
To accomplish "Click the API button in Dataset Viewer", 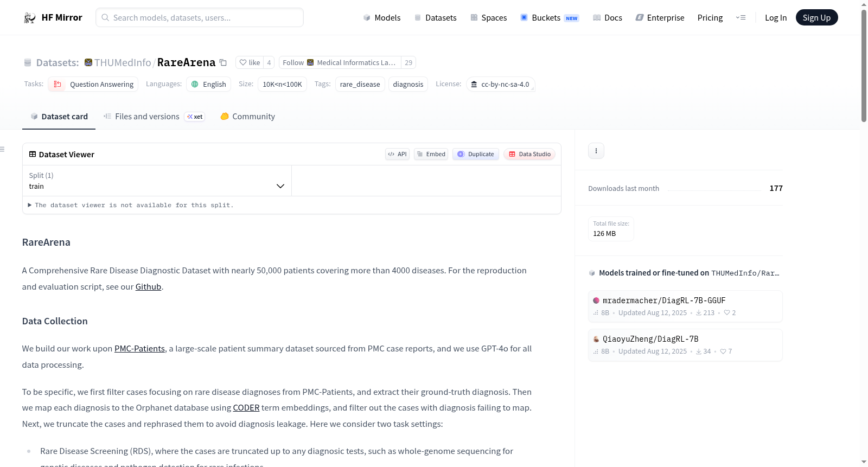I will [x=397, y=154].
